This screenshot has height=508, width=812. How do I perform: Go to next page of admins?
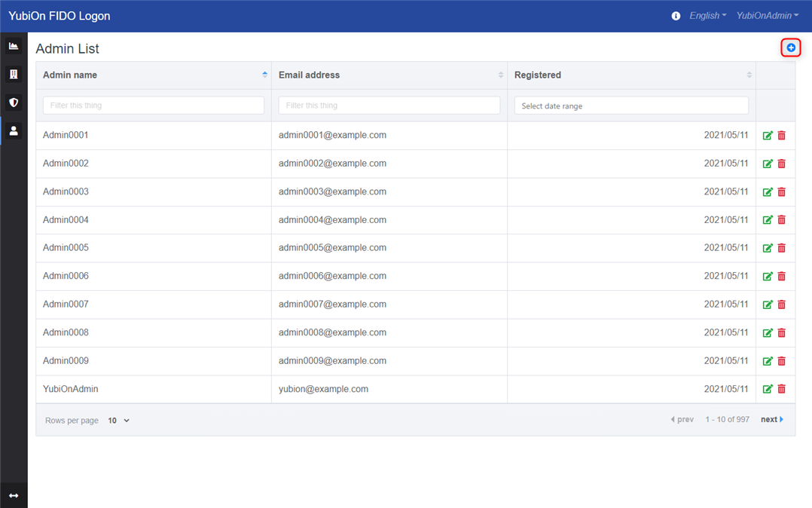coord(772,420)
